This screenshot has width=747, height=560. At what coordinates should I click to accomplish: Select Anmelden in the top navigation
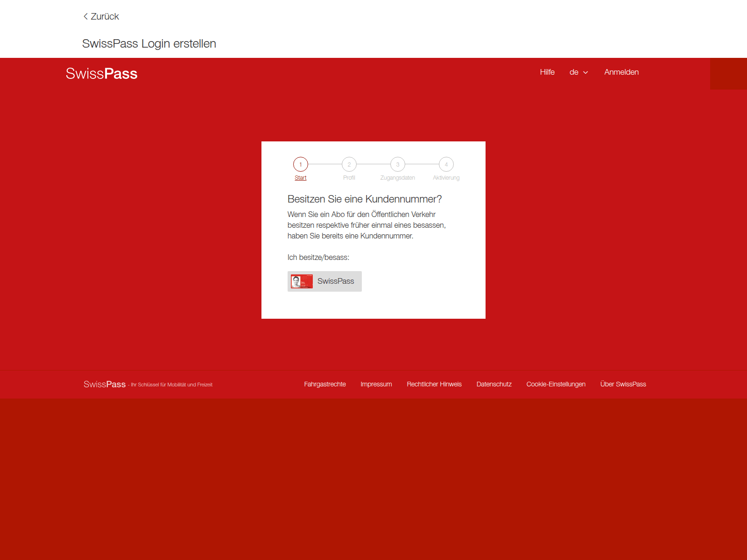[x=621, y=72]
